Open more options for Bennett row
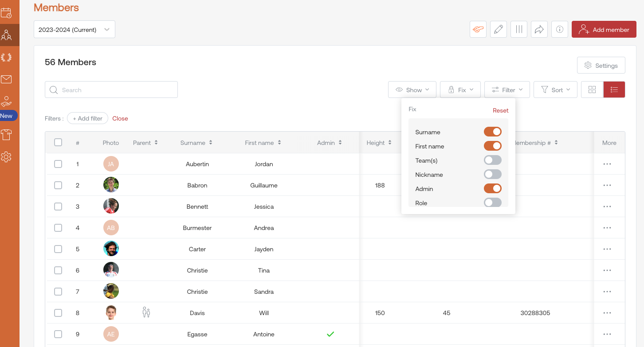The image size is (644, 347). click(x=607, y=207)
